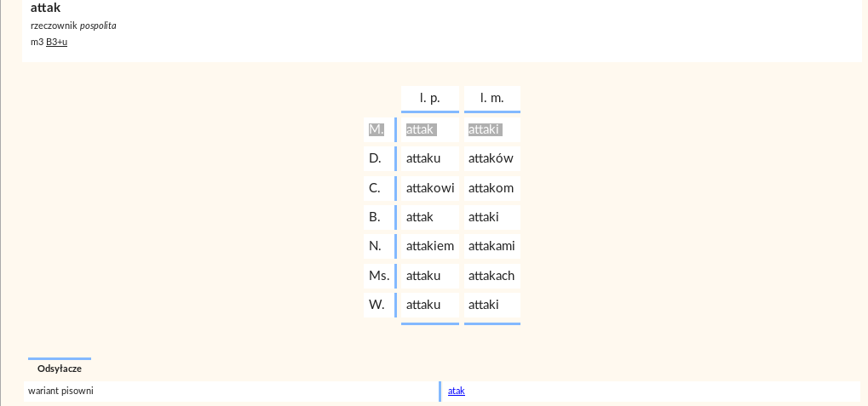Click the B3+u inflection pattern link
Screen dimensions: 868x406
pyautogui.click(x=56, y=42)
